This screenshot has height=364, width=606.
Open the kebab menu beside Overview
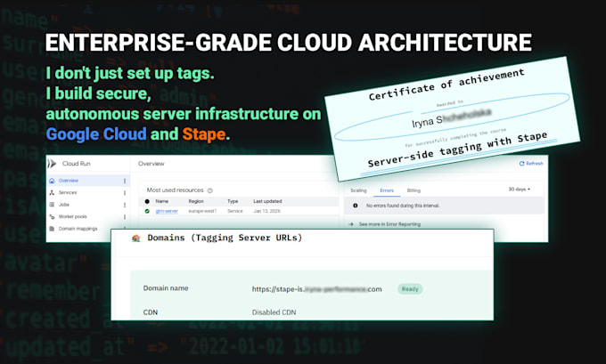[125, 181]
